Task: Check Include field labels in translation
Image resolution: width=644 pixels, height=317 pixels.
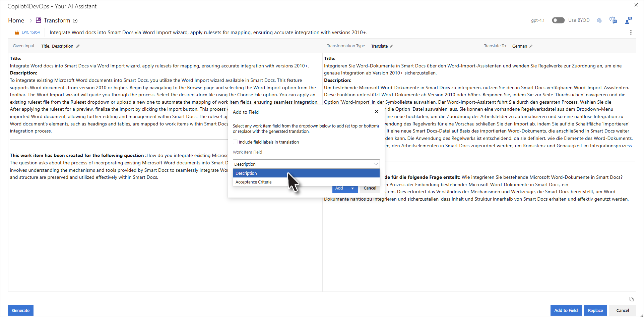Action: tap(235, 142)
